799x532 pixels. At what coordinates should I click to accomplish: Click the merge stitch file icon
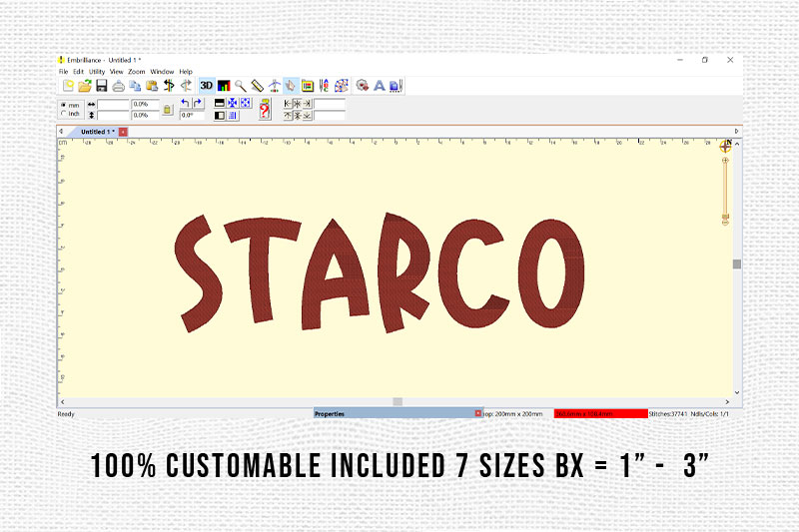pos(363,86)
